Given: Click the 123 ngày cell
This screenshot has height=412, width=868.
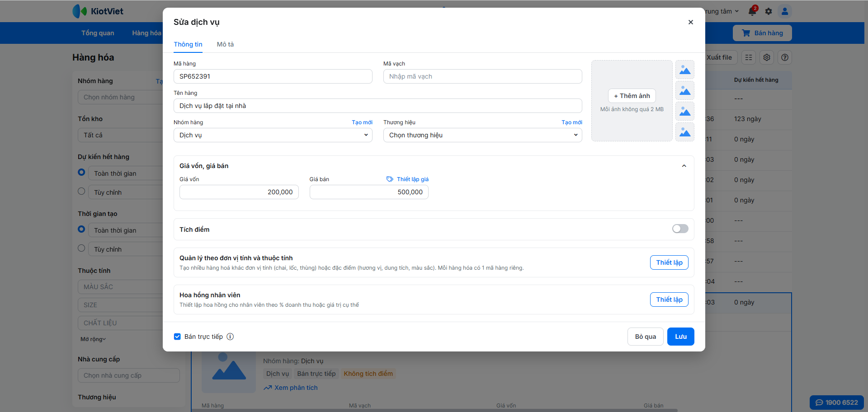Looking at the screenshot, I should [748, 119].
